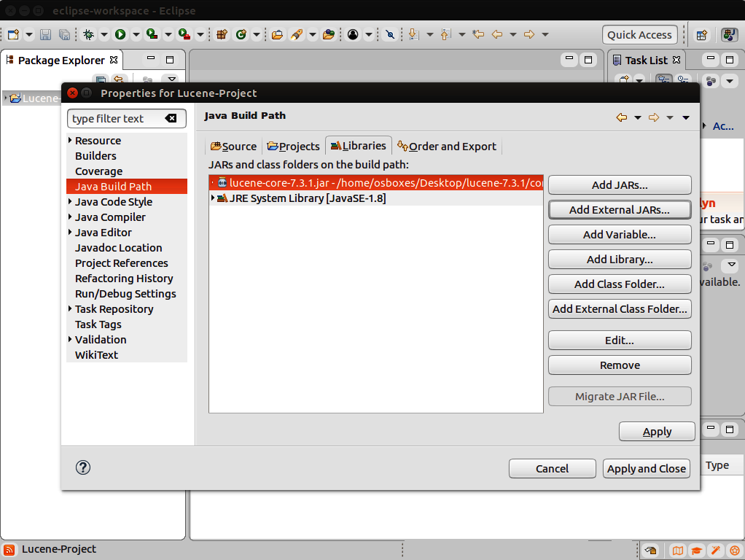The image size is (745, 560).
Task: Click the Run (green play) toolbar icon
Action: 120,34
